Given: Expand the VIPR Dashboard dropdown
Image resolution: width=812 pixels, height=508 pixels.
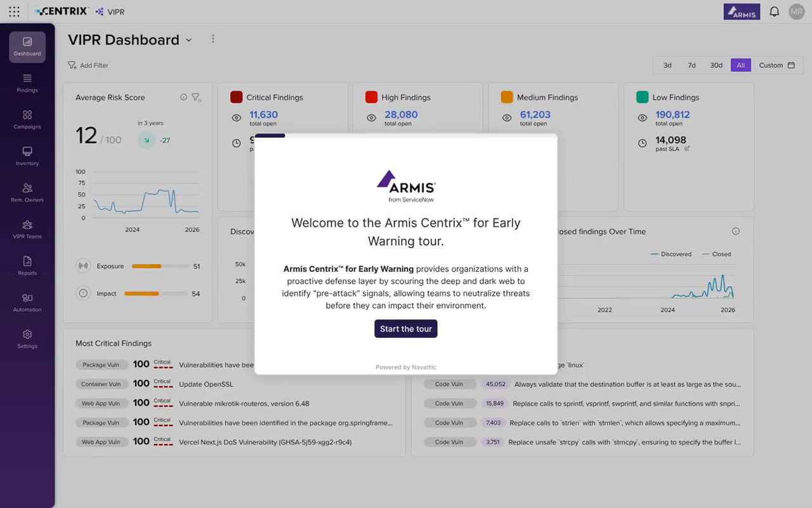Looking at the screenshot, I should click(188, 40).
